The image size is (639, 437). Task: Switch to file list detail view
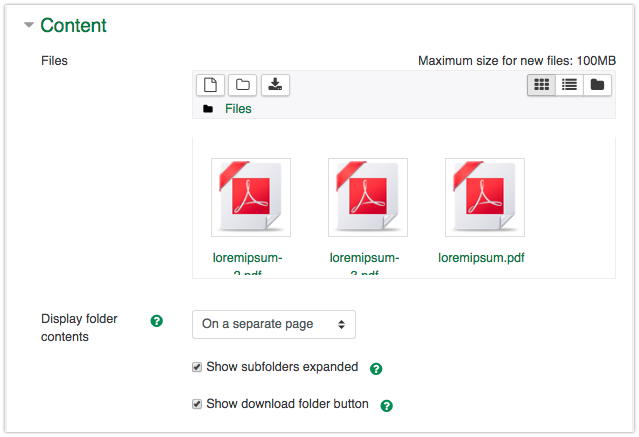(569, 85)
